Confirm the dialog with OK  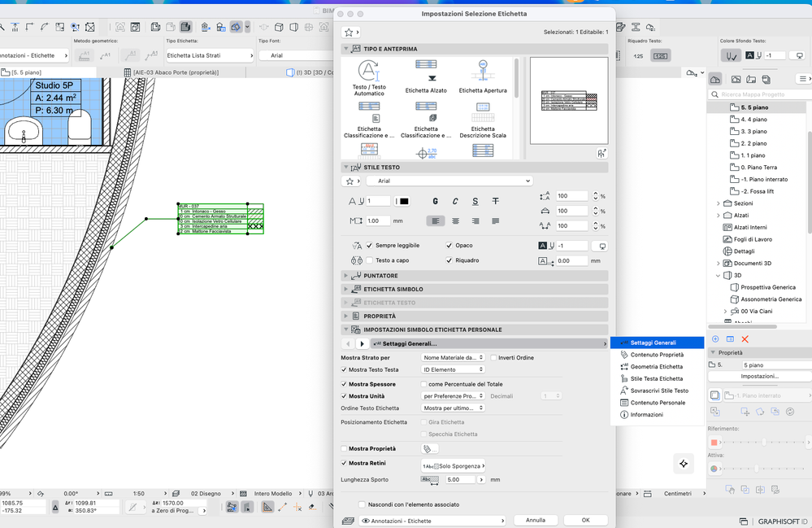point(585,520)
